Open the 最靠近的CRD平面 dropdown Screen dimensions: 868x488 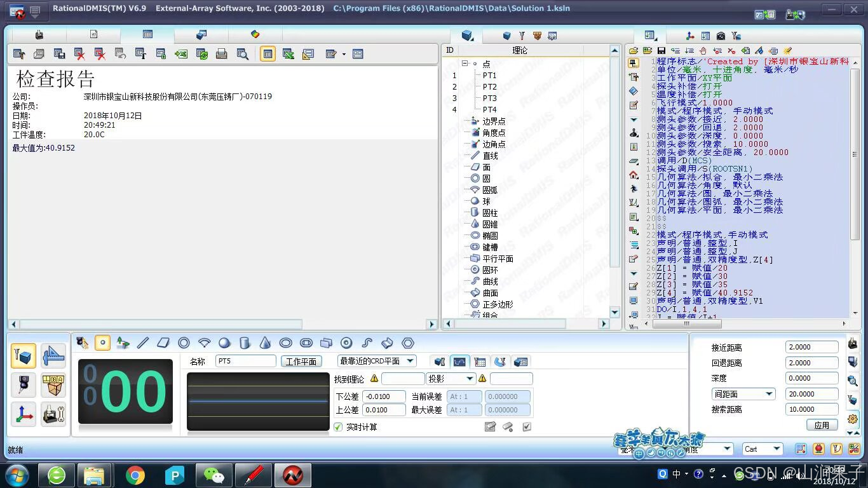[x=410, y=361]
